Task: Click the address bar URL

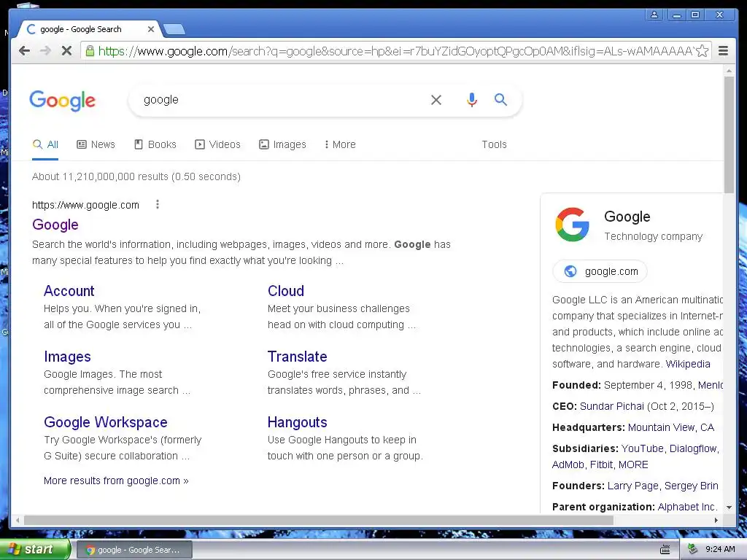Action: 395,51
